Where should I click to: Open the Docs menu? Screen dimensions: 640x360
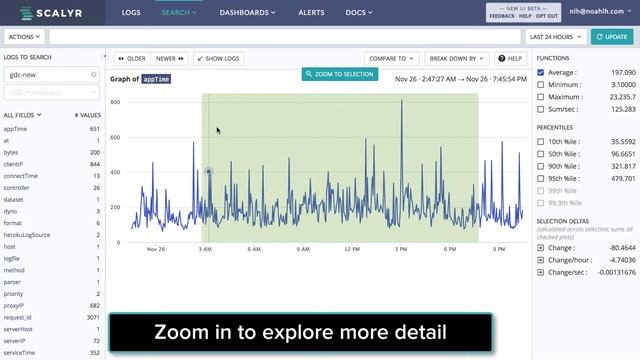coord(359,13)
